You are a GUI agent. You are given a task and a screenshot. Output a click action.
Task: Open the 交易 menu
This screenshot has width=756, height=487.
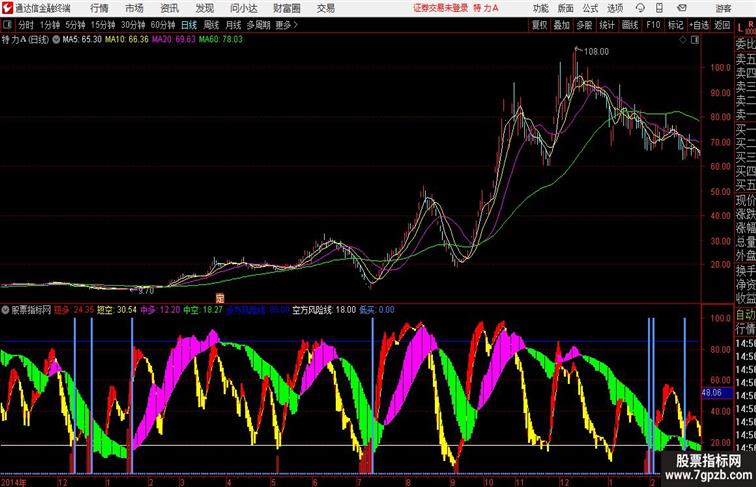point(325,8)
